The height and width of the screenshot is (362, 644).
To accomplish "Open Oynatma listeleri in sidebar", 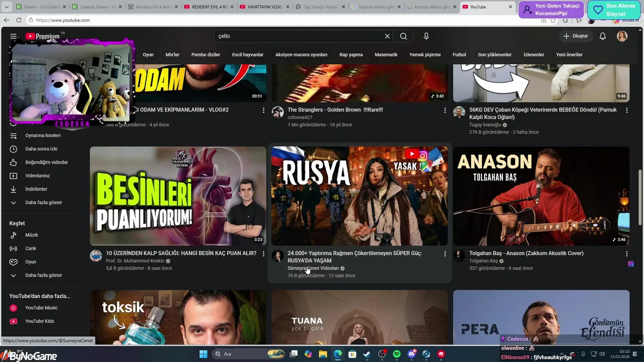I will tap(43, 136).
